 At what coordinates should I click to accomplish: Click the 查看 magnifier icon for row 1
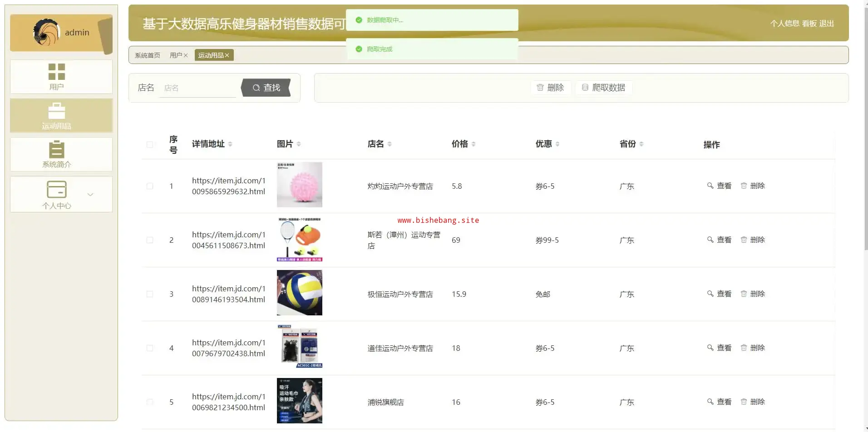(x=710, y=186)
